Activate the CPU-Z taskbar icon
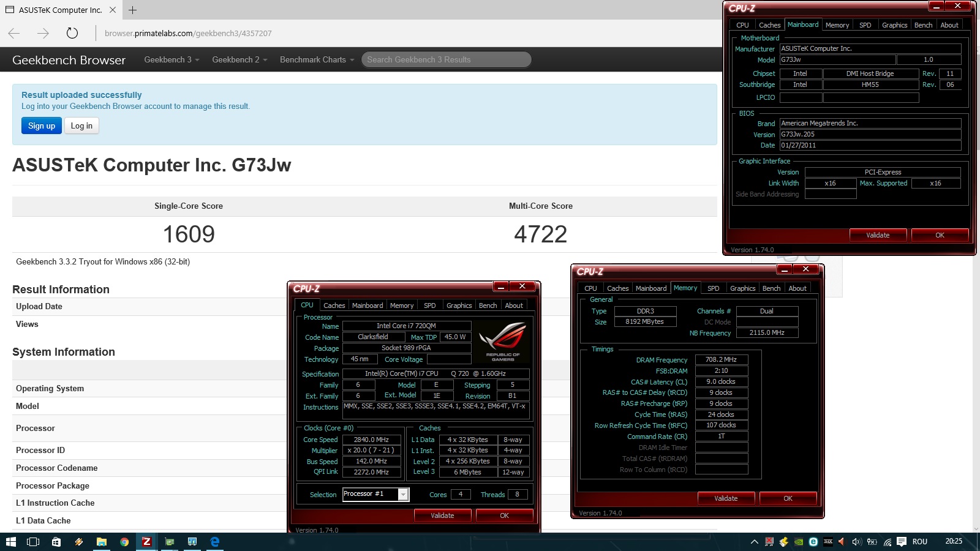980x551 pixels. point(146,542)
